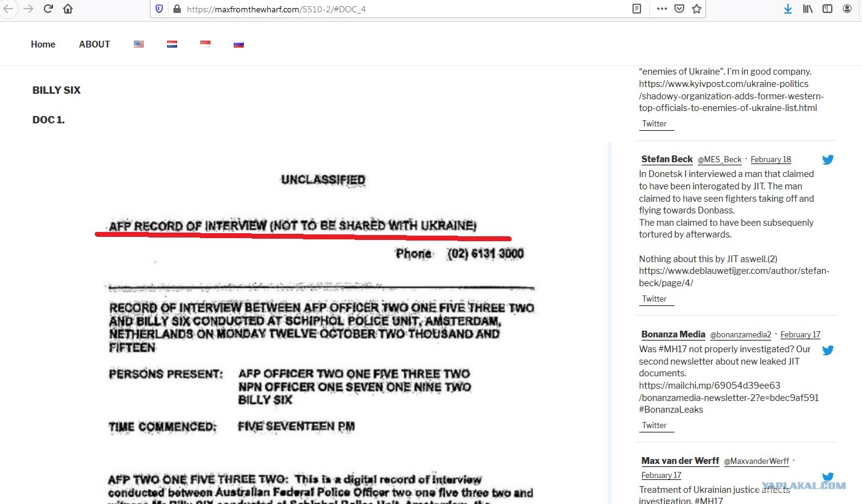Switch site language via the US flag
This screenshot has width=862, height=504.
[139, 44]
